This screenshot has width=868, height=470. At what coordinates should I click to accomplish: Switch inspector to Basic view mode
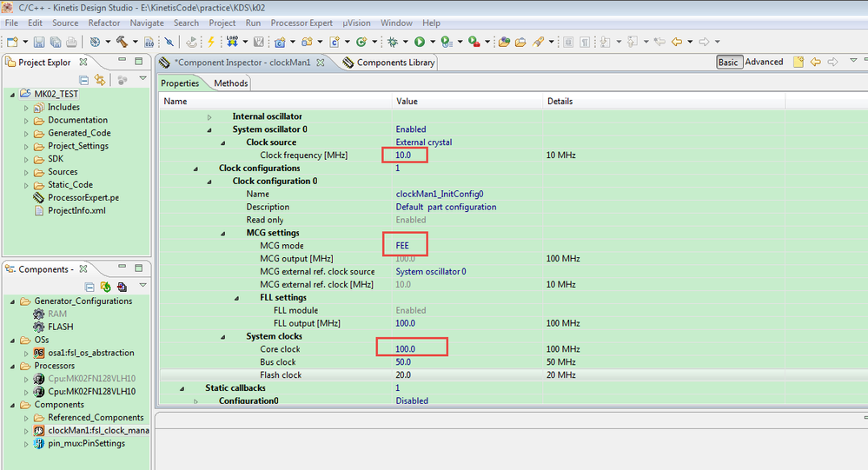(x=728, y=62)
